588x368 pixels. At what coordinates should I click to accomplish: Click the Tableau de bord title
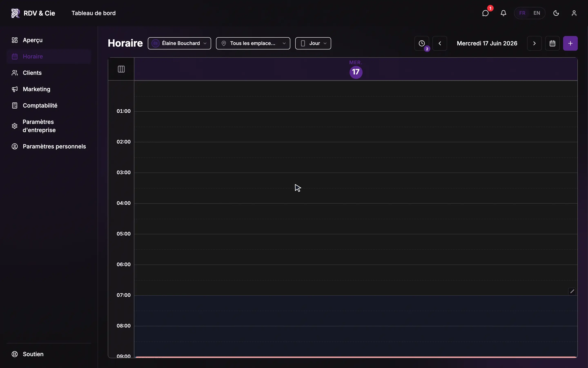(x=94, y=13)
